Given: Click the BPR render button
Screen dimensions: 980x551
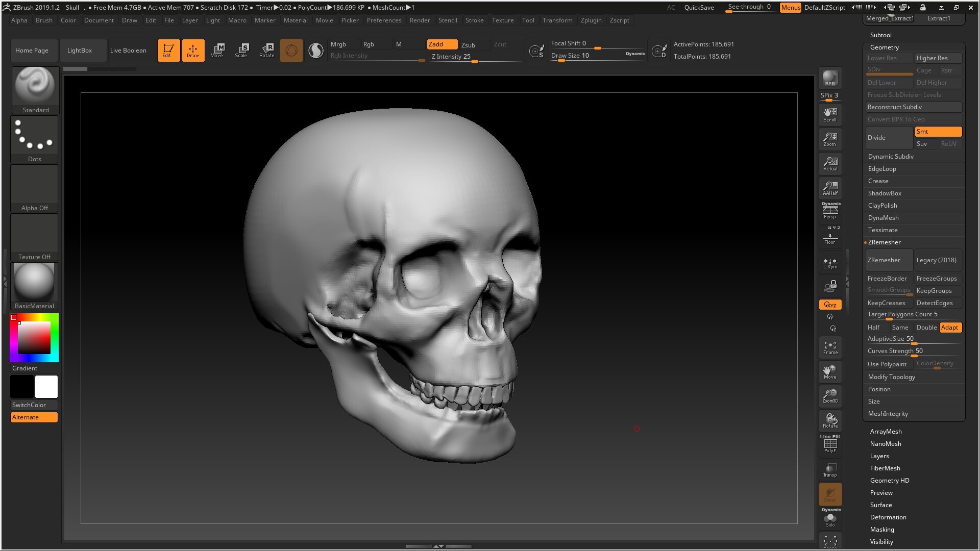Looking at the screenshot, I should tap(830, 78).
